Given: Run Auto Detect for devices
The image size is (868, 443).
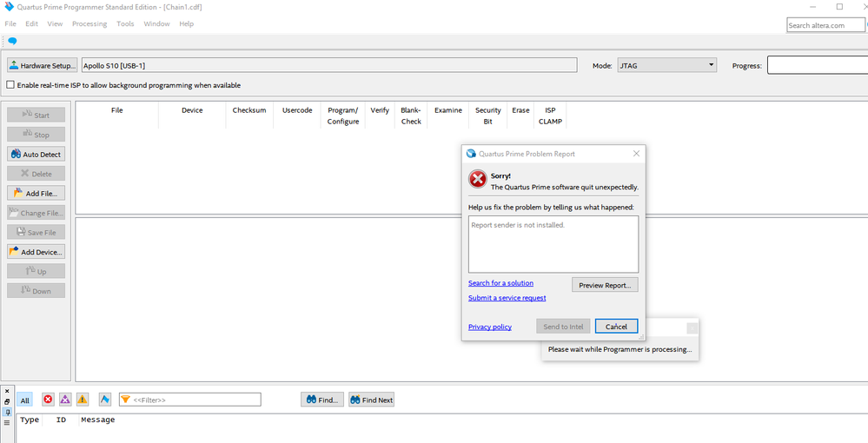Looking at the screenshot, I should click(x=36, y=154).
